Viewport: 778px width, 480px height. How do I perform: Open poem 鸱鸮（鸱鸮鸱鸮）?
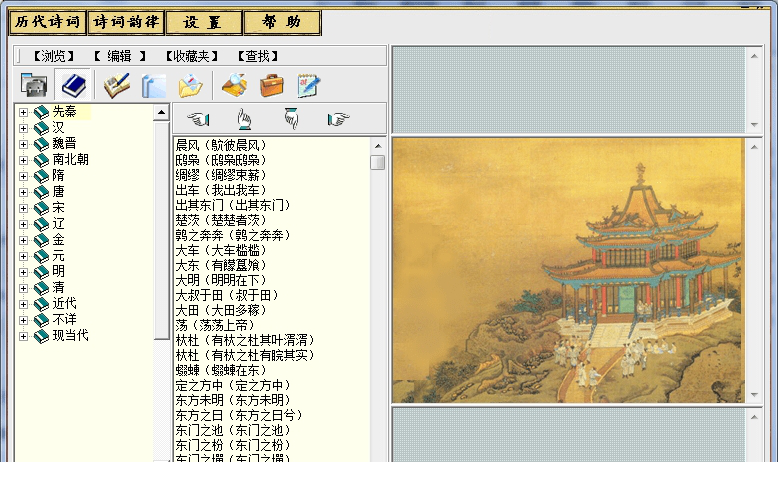[x=221, y=160]
